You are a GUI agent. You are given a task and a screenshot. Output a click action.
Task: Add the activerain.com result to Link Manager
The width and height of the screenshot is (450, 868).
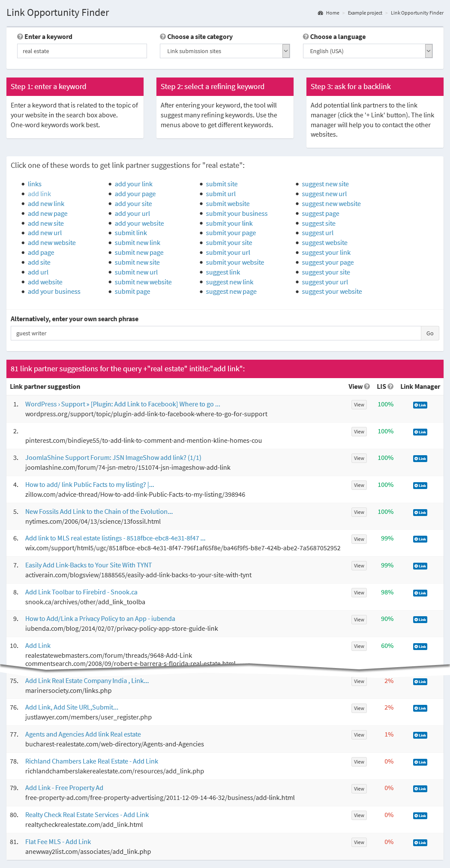pos(420,566)
